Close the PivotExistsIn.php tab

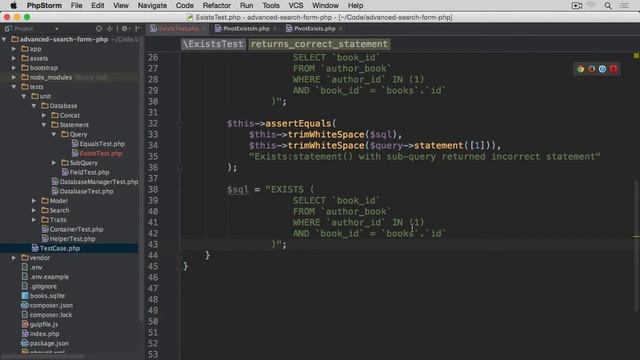click(275, 29)
